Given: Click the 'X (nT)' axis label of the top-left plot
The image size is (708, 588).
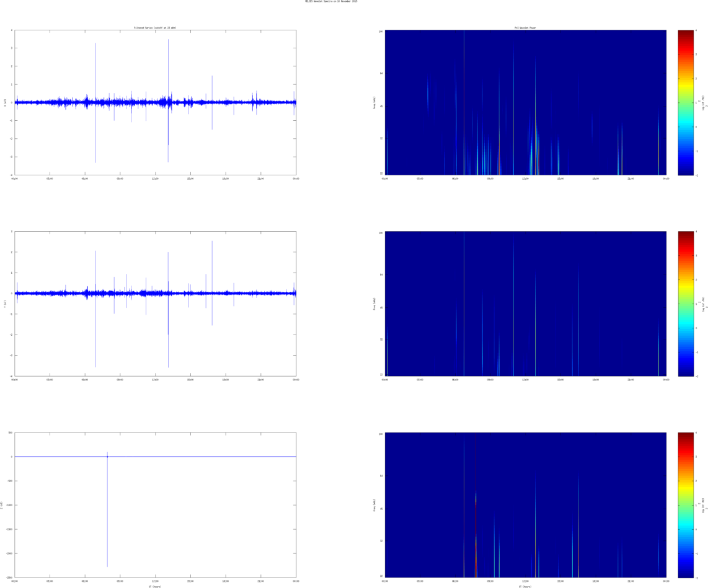Looking at the screenshot, I should [5, 102].
